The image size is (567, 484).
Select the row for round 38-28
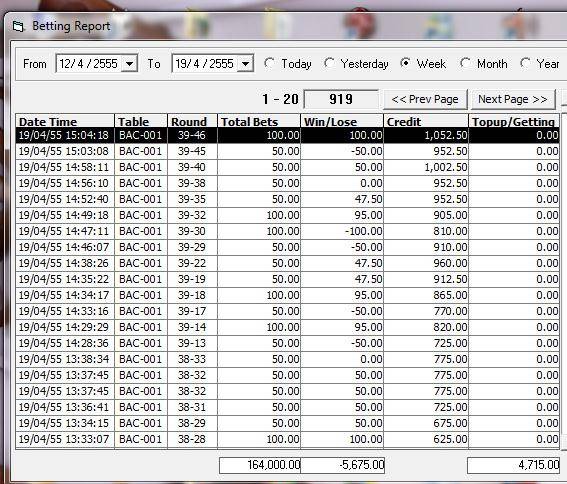point(287,439)
